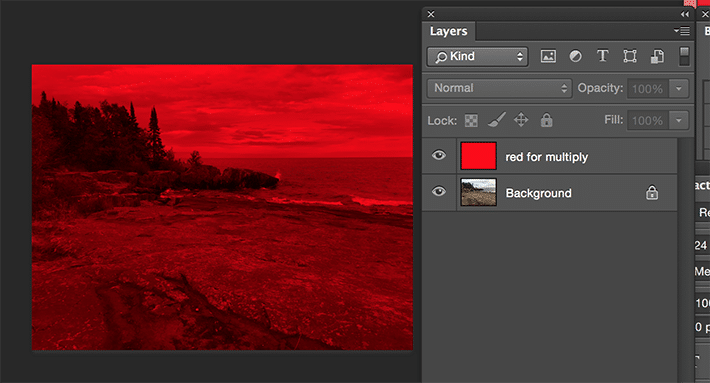Click the pixel layer filter icon

[548, 56]
